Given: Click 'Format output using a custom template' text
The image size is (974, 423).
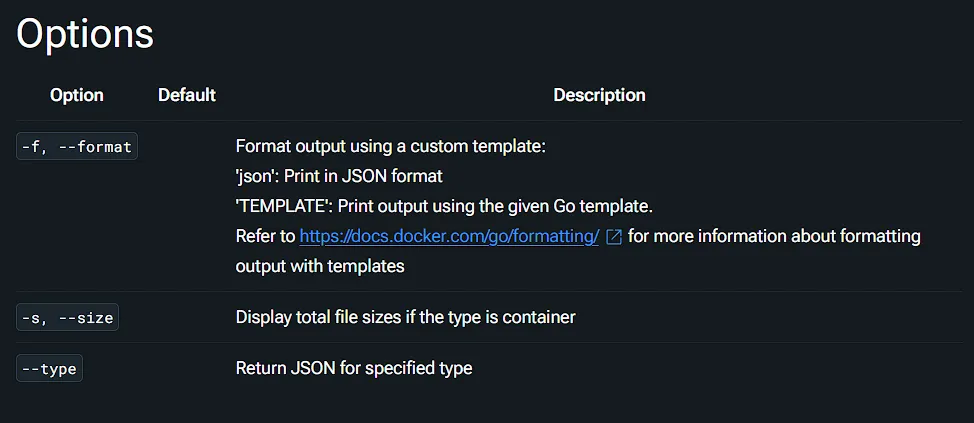Looking at the screenshot, I should (x=391, y=147).
